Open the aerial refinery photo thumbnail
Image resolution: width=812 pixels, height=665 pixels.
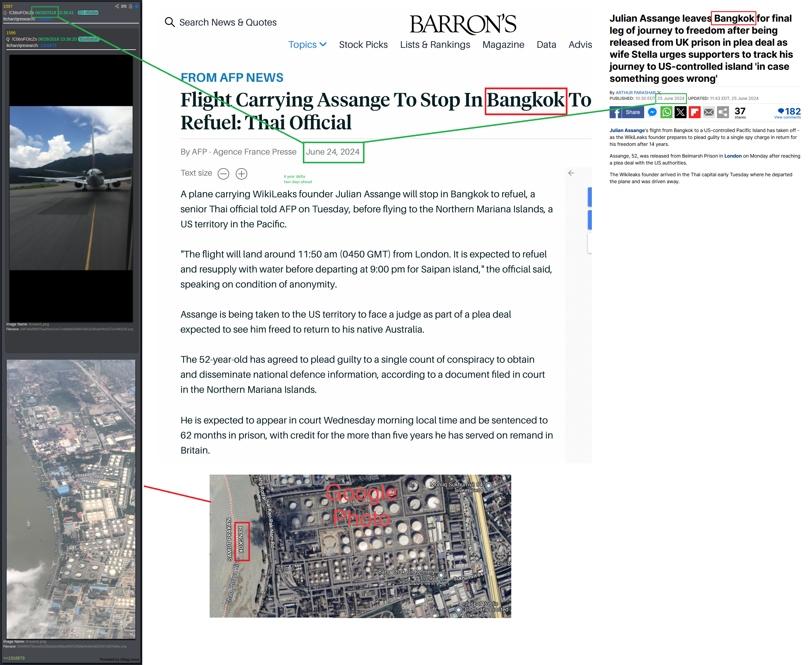click(71, 499)
